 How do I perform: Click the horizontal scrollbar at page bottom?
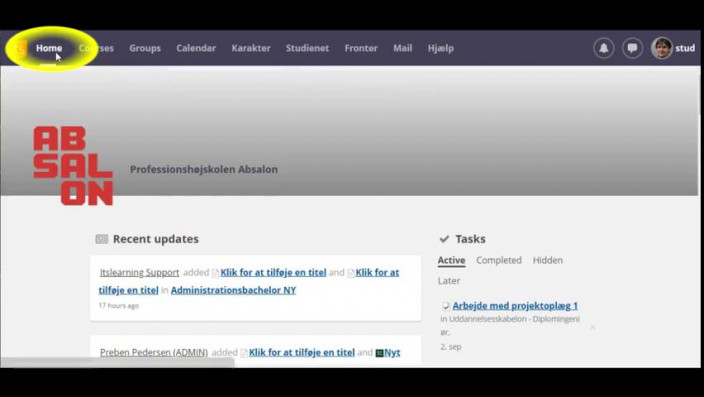pos(117,362)
